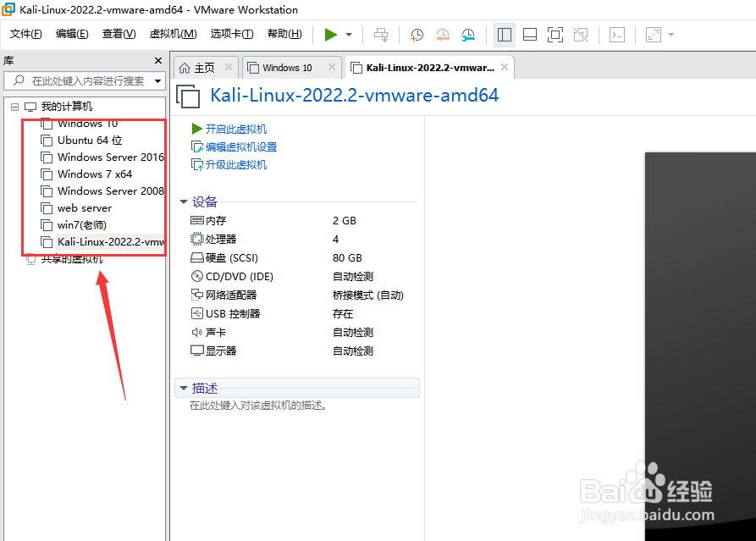The height and width of the screenshot is (541, 756).
Task: Select win7(老师) virtual machine
Action: 82,225
